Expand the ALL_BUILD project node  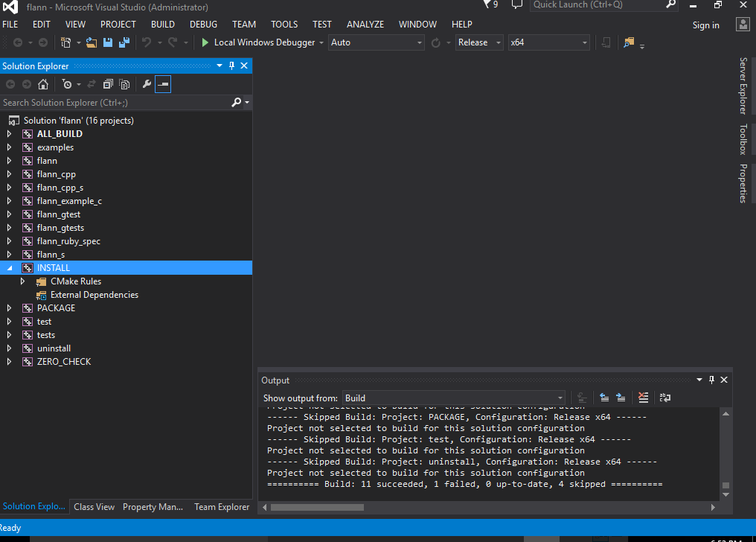point(9,133)
